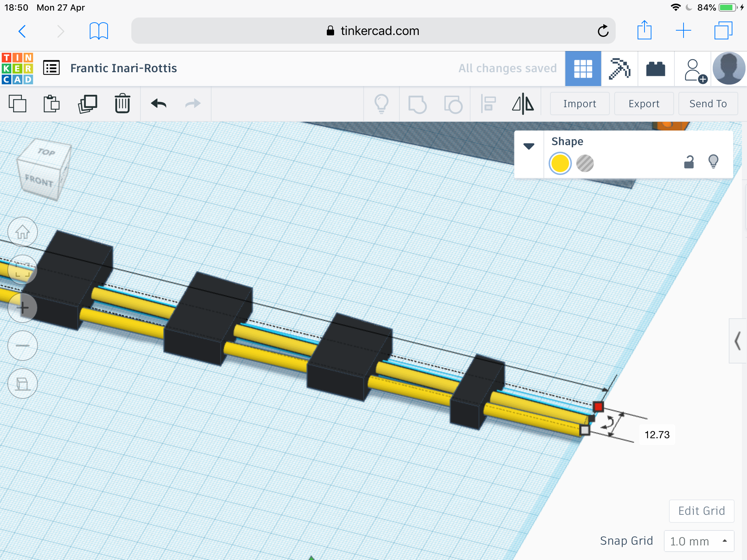Click the Show All lightbulb toolbar icon
This screenshot has width=747, height=560.
pos(382,104)
